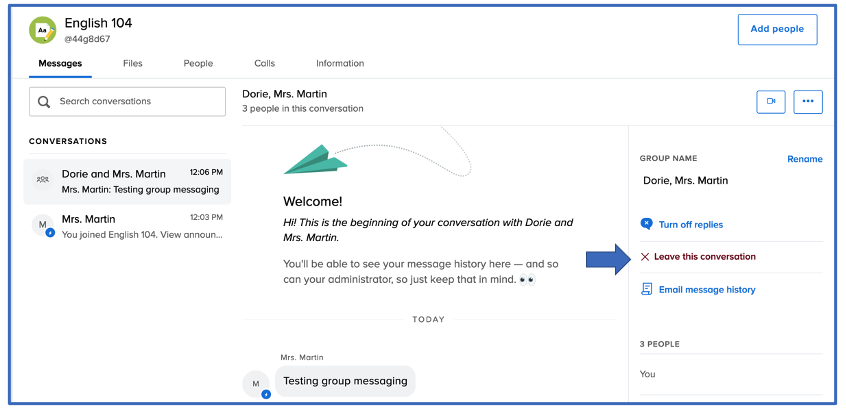Click Mrs. Martin's avatar in conversation list

point(42,226)
